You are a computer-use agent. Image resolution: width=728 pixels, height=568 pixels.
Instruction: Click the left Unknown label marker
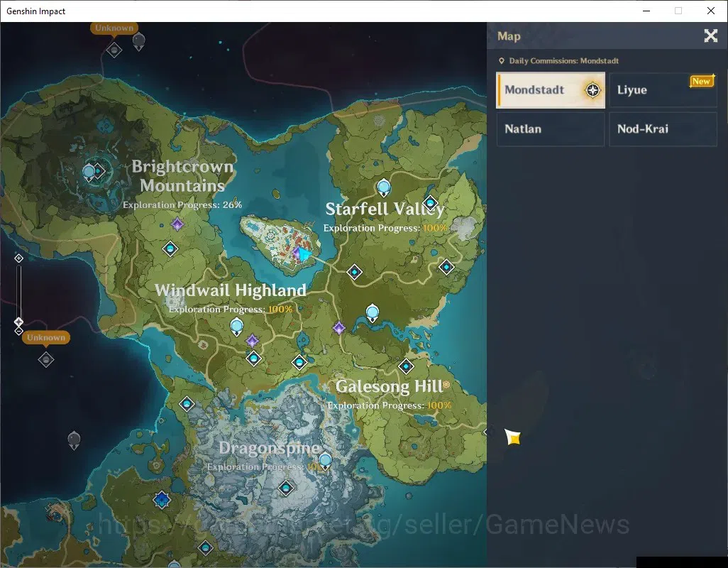coord(46,338)
